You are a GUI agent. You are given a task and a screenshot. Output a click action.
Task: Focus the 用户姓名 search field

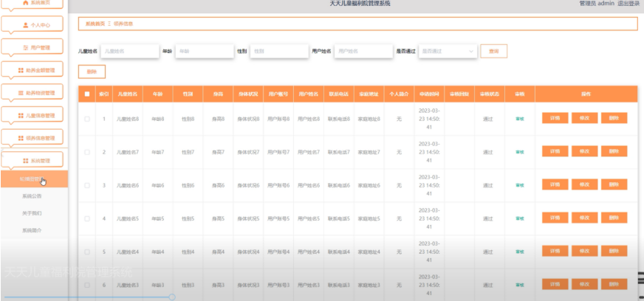(363, 51)
